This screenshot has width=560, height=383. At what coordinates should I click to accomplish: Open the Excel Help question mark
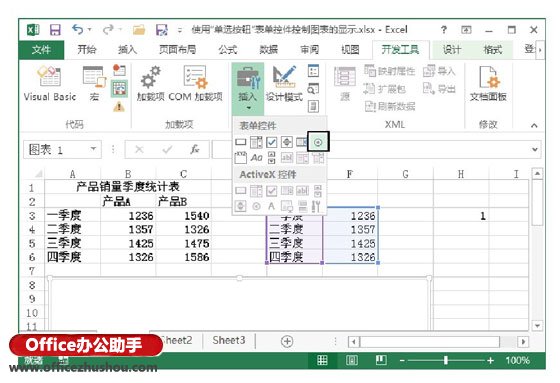click(x=444, y=30)
